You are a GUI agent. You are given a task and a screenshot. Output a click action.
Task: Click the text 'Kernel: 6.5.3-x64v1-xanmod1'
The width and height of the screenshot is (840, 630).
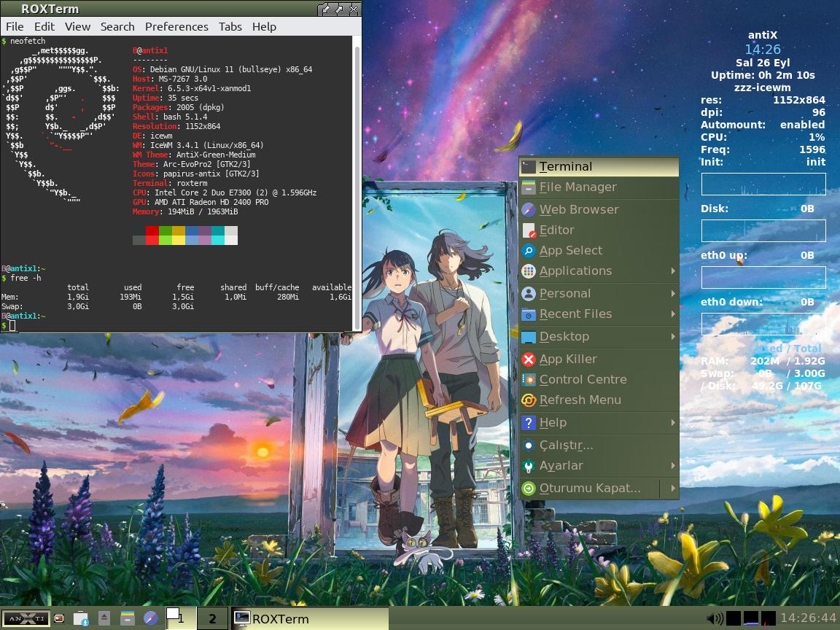[192, 88]
